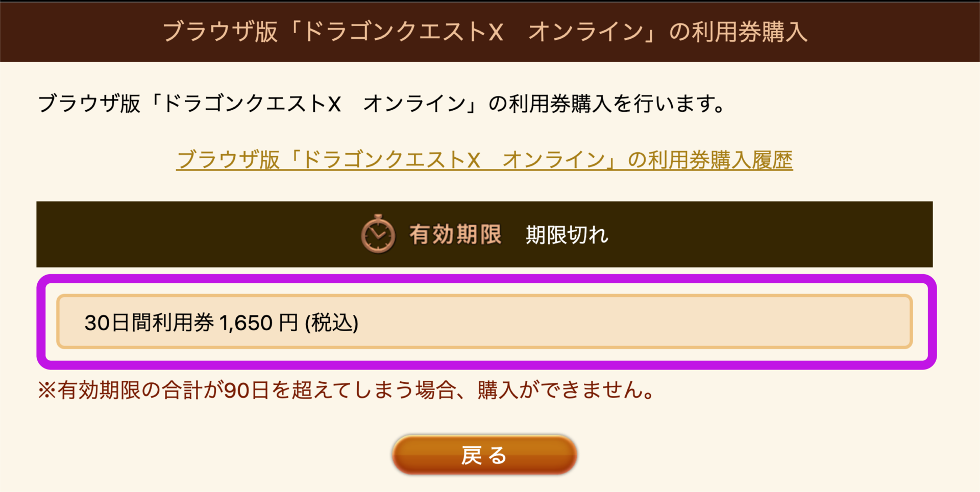Click the 期限切れ expiration status text
This screenshot has height=492, width=980.
pos(566,235)
